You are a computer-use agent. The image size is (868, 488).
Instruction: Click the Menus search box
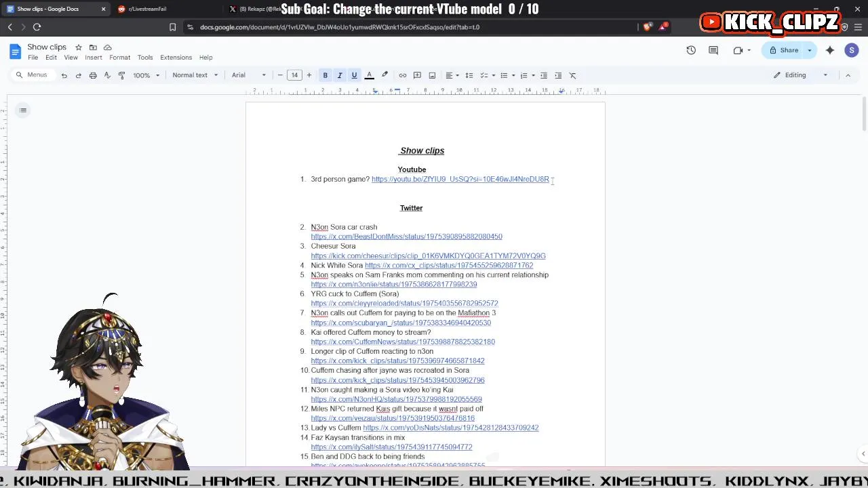click(33, 75)
